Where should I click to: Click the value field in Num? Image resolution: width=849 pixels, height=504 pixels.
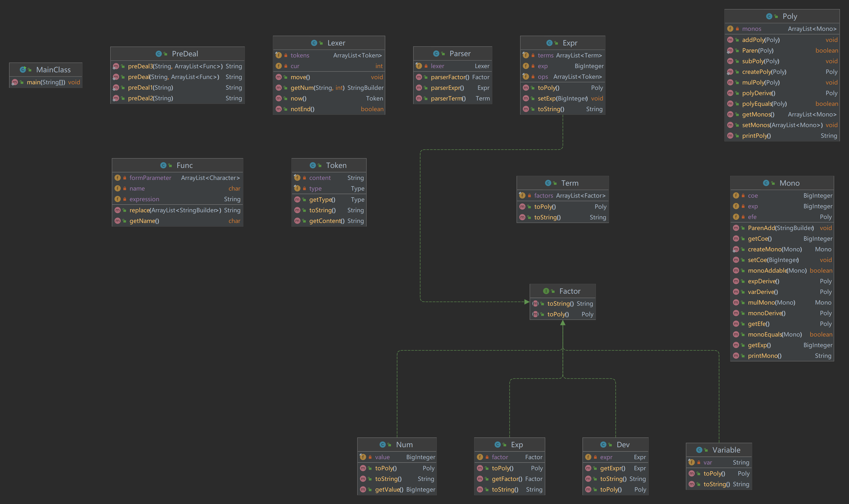click(x=397, y=457)
